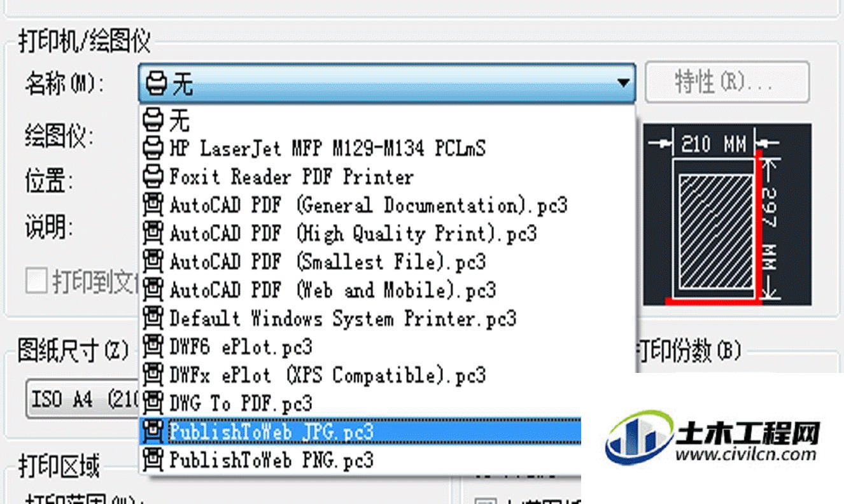
Task: Pick Default Windows System Printer.pc3
Action: click(388, 318)
